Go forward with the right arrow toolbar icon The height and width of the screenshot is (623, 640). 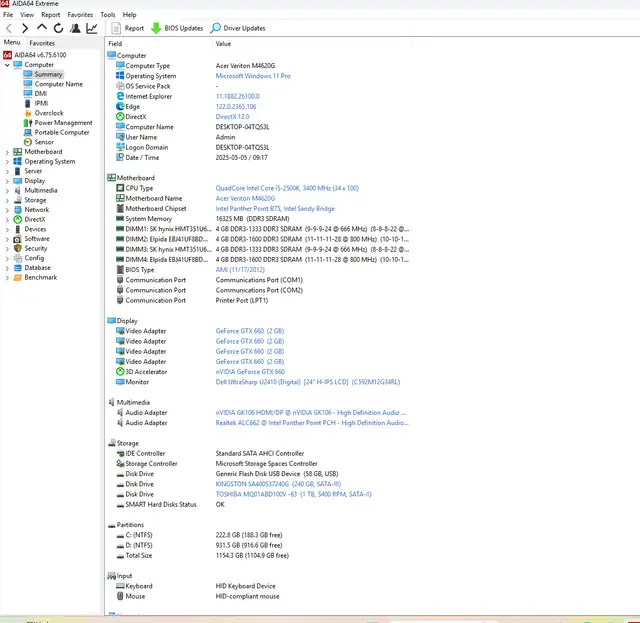tap(25, 28)
